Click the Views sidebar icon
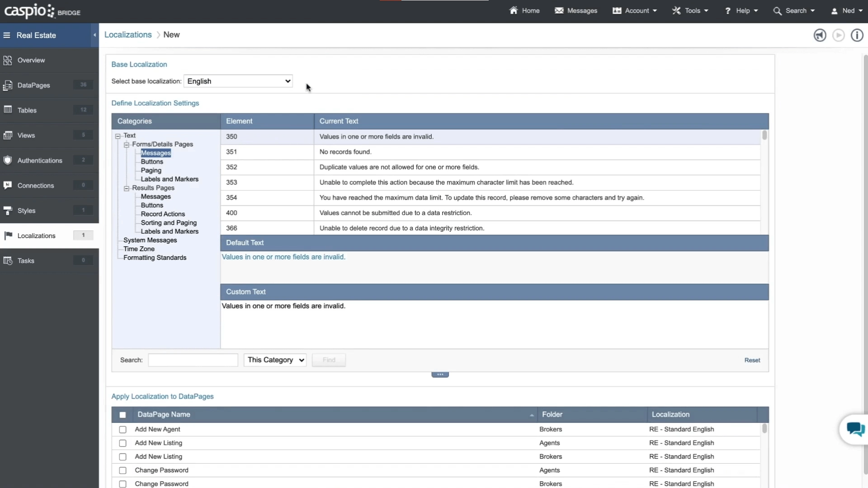 pos(8,135)
